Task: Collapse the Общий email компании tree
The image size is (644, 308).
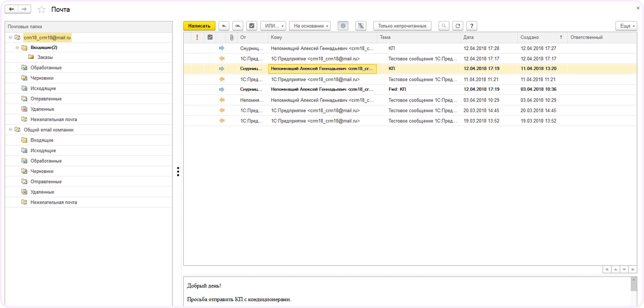Action: point(10,130)
